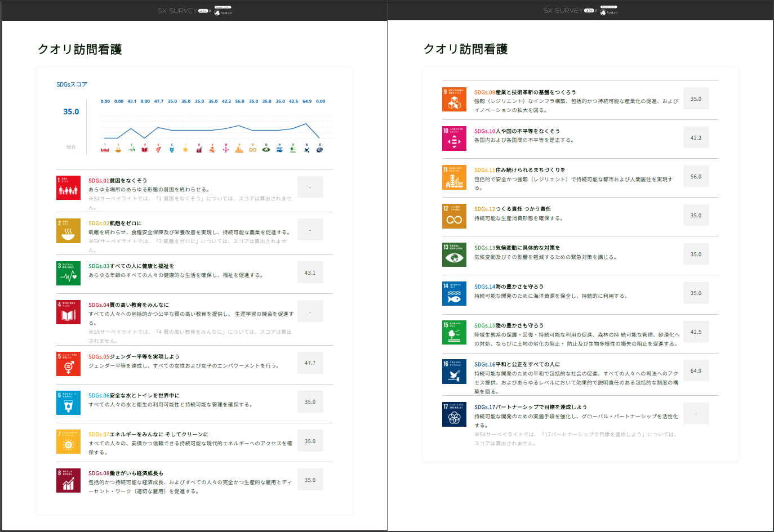Select the SDG 12 infinity loop icon in list

[454, 216]
